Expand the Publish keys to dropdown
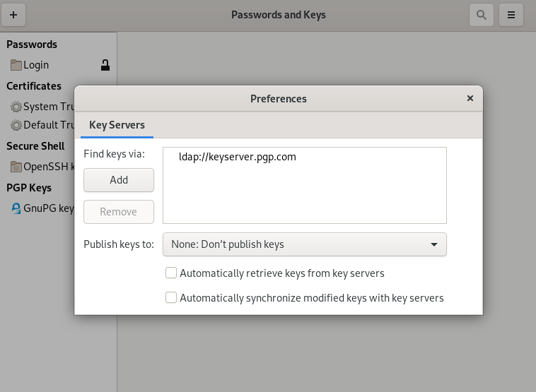Screen dimensions: 536x392 pos(304,244)
